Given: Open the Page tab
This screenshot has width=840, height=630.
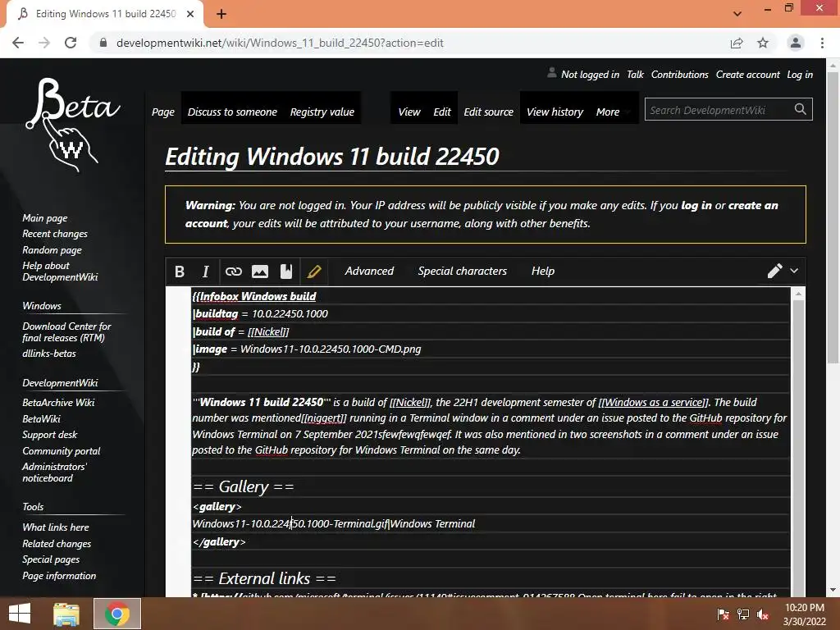Looking at the screenshot, I should [x=163, y=112].
